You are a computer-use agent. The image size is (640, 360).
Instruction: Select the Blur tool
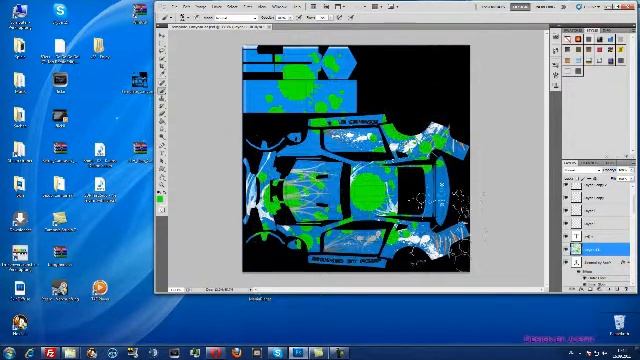(x=162, y=129)
